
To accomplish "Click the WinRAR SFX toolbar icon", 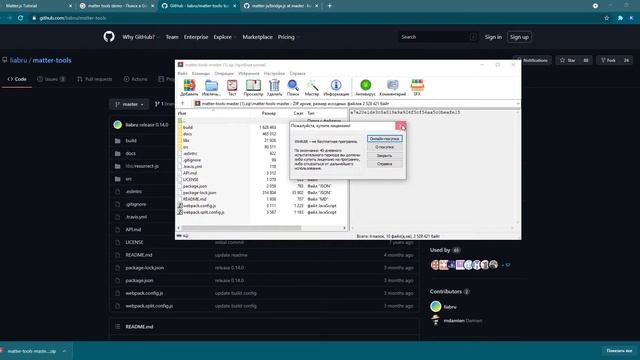I will (417, 88).
